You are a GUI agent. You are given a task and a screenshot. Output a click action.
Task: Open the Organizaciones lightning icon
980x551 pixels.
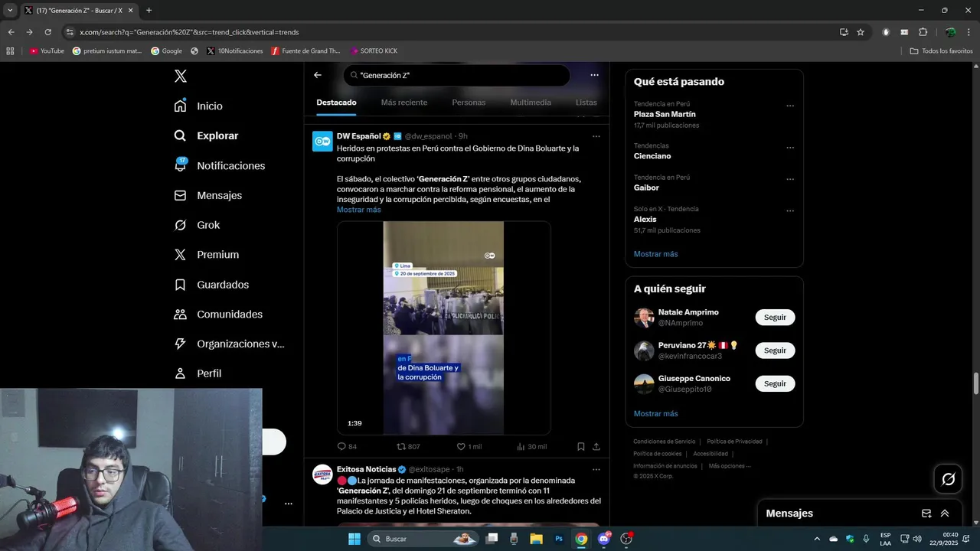(x=180, y=344)
